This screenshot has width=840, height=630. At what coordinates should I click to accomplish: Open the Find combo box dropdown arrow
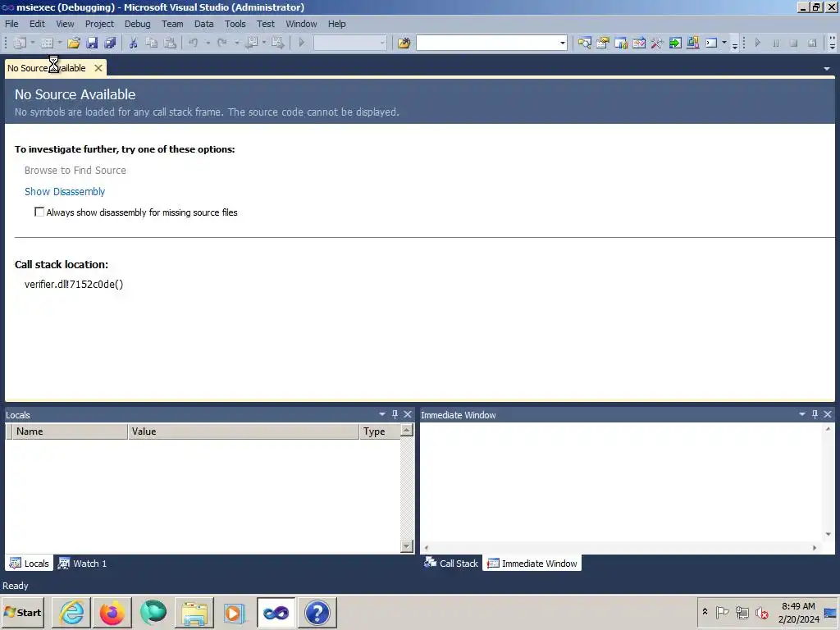[563, 43]
